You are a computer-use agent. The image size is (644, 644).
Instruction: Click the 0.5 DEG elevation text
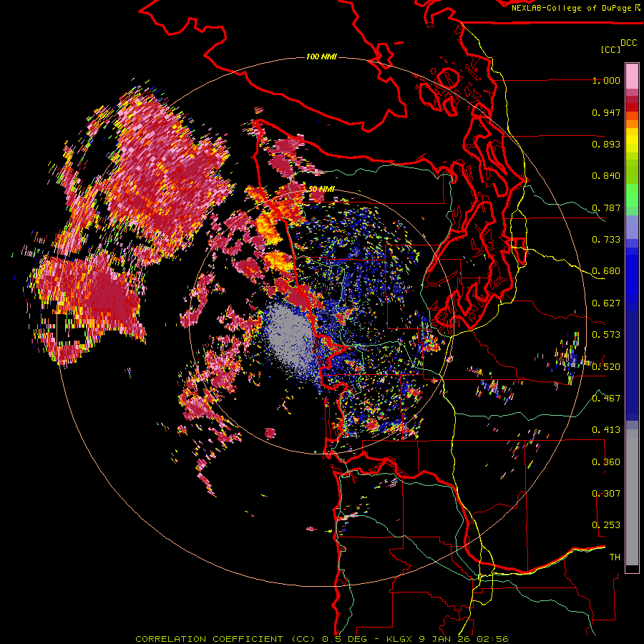344,639
